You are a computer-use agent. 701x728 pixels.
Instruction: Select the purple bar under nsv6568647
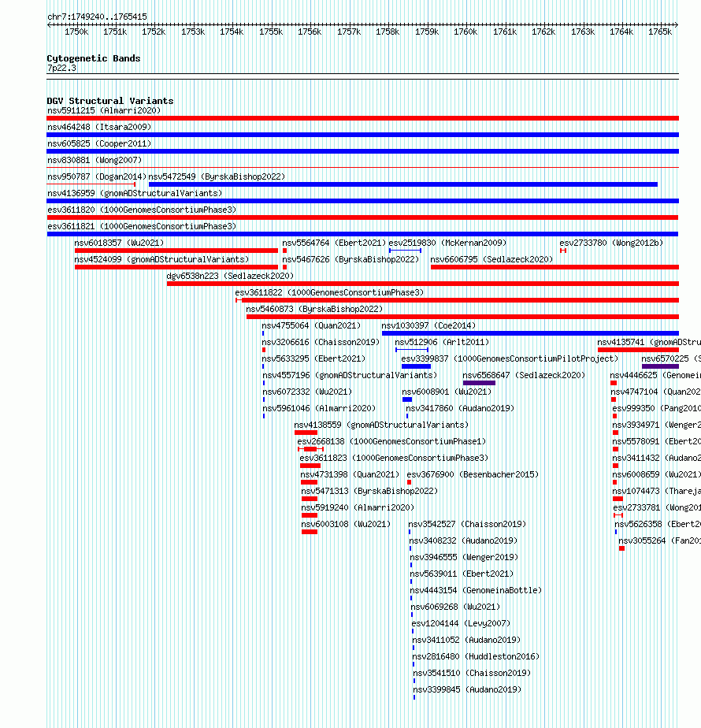[x=479, y=383]
